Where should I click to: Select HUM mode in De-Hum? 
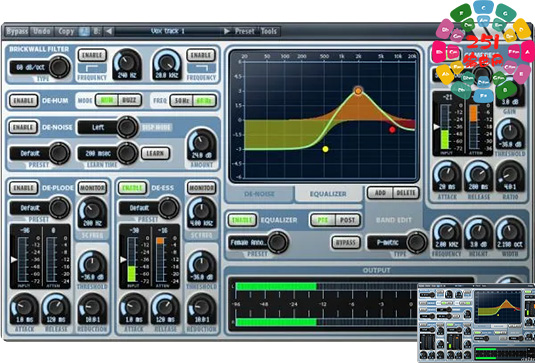click(x=107, y=100)
